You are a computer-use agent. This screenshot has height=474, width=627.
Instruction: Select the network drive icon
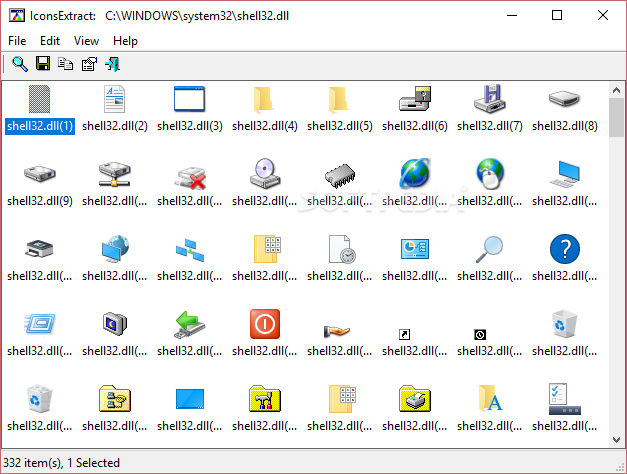pos(114,174)
